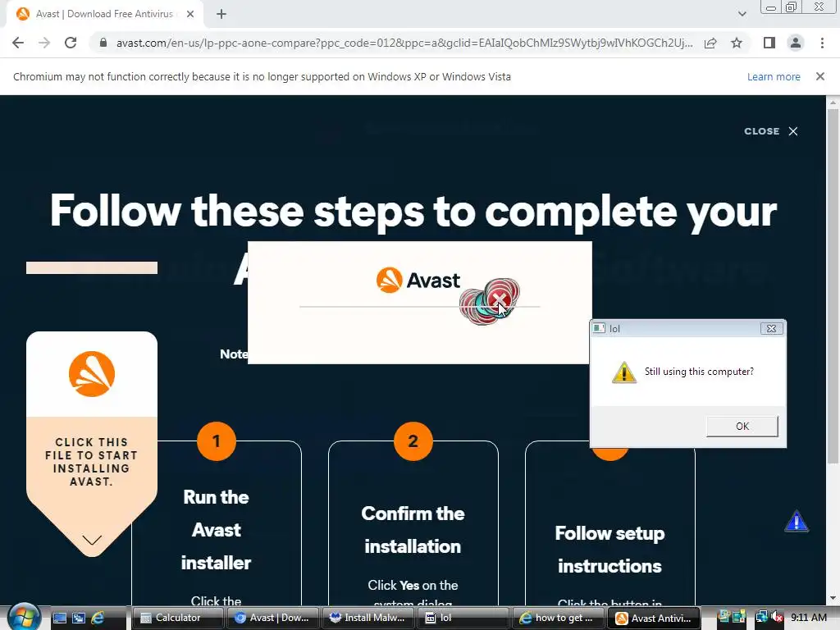Switch to Calculator taskbar button
840x630 pixels.
pyautogui.click(x=177, y=618)
